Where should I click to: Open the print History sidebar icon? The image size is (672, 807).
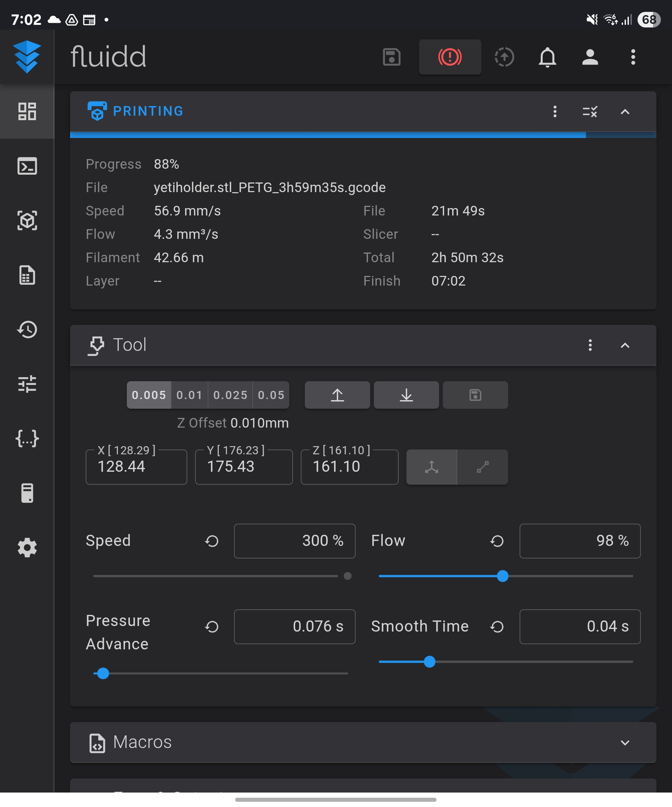[27, 330]
